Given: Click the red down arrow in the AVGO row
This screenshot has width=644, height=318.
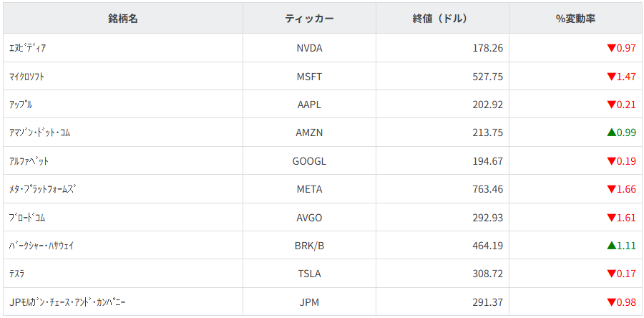Looking at the screenshot, I should 611,217.
